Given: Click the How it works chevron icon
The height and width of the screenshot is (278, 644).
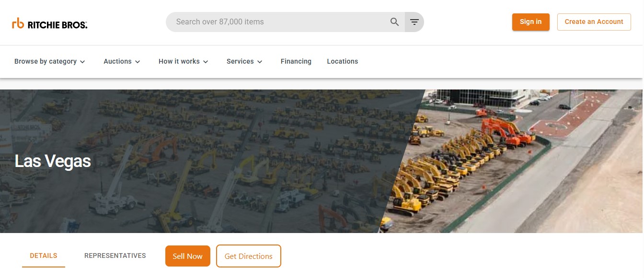Looking at the screenshot, I should [x=206, y=62].
